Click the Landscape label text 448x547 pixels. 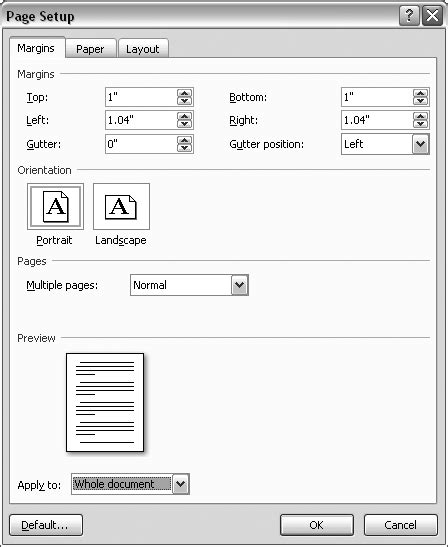pyautogui.click(x=121, y=240)
